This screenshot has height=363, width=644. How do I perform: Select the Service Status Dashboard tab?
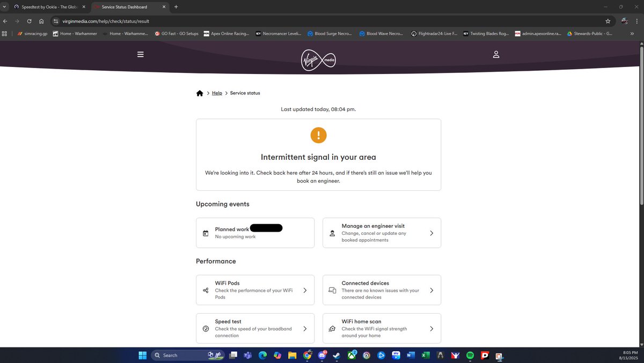click(129, 7)
